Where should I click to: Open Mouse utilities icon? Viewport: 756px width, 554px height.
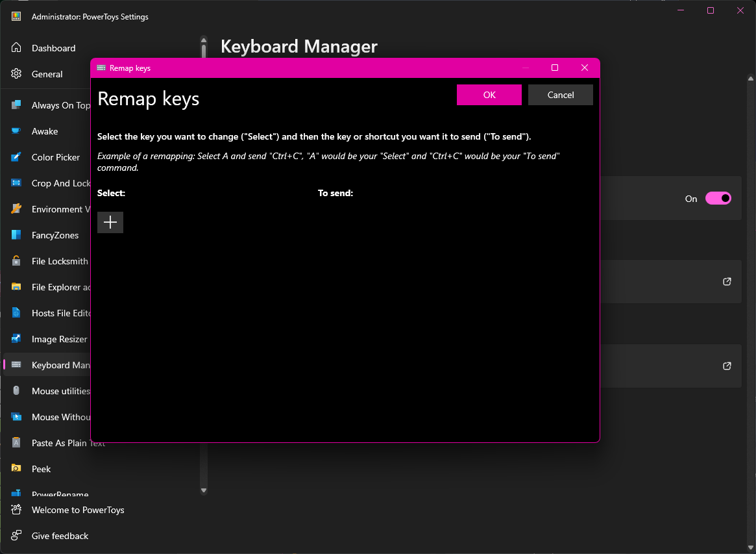16,391
